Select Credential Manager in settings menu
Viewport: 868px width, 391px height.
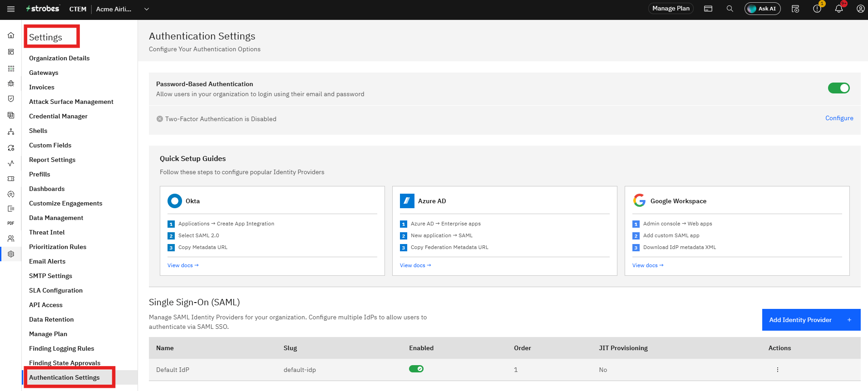[x=58, y=116]
